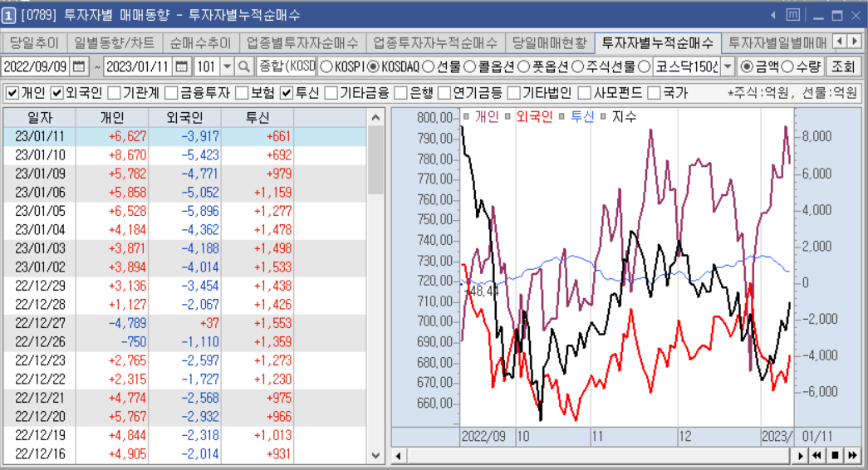868x470 pixels.
Task: Switch to 투자자별일별매매 tab
Action: 777,42
